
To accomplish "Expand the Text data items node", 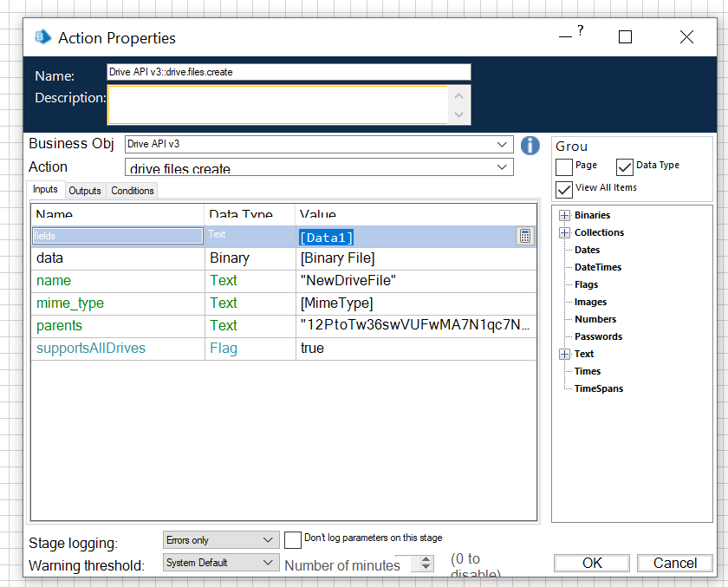I will click(x=565, y=354).
